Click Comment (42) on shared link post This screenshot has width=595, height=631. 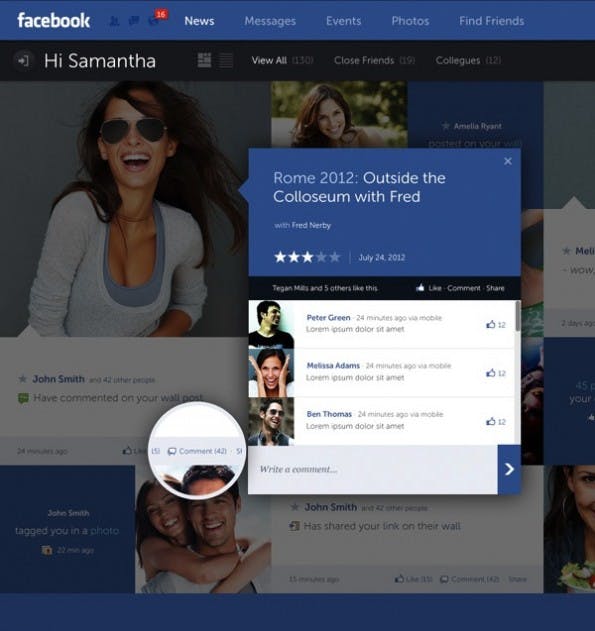pyautogui.click(x=470, y=579)
